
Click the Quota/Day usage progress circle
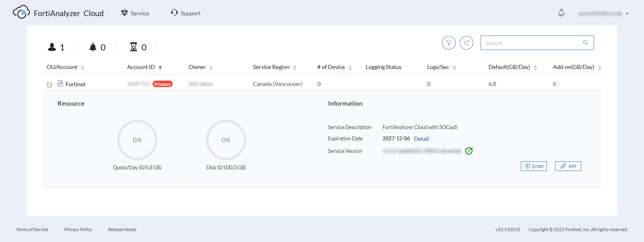(x=137, y=140)
